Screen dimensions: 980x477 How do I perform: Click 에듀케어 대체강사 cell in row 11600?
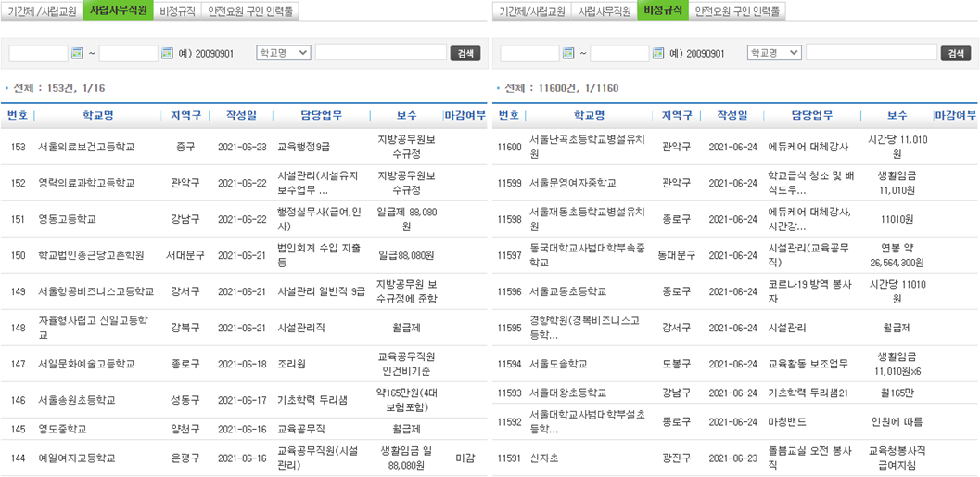pos(808,148)
